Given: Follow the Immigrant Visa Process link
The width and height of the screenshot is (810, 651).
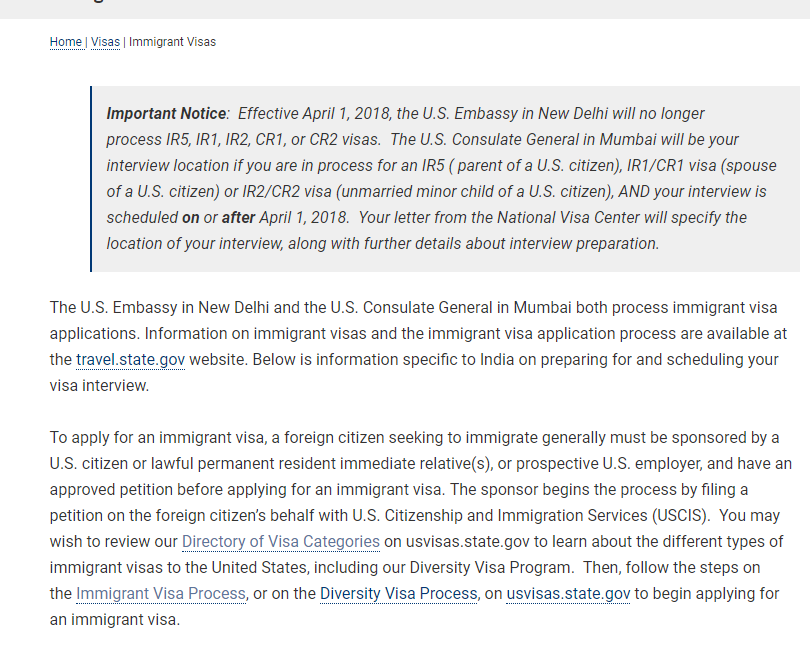Looking at the screenshot, I should [161, 594].
